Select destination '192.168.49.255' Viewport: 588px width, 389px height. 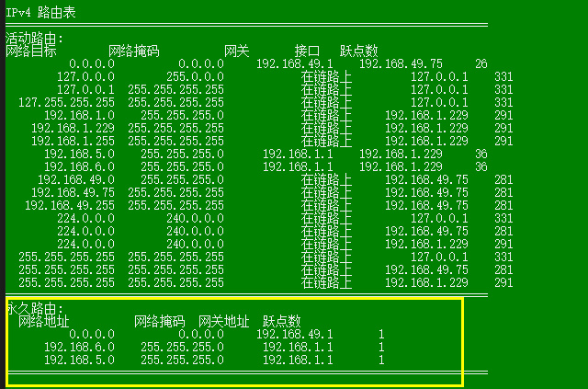[x=70, y=205]
